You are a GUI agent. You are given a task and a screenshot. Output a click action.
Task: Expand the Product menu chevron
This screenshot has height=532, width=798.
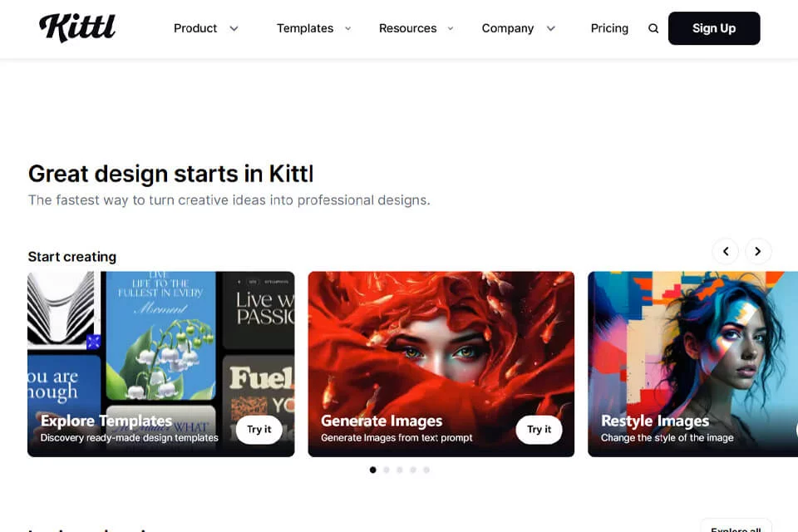tap(234, 28)
